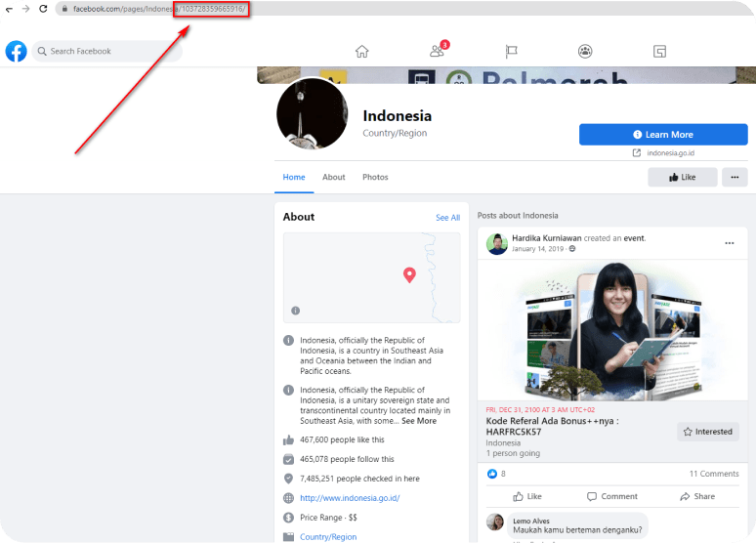Open the Home feed icon
This screenshot has width=756, height=543.
pos(362,51)
